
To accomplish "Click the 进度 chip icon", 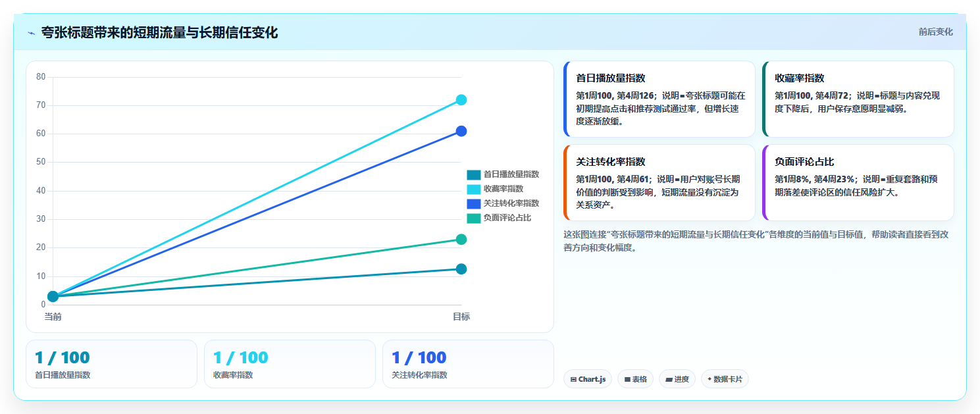I will pyautogui.click(x=669, y=380).
